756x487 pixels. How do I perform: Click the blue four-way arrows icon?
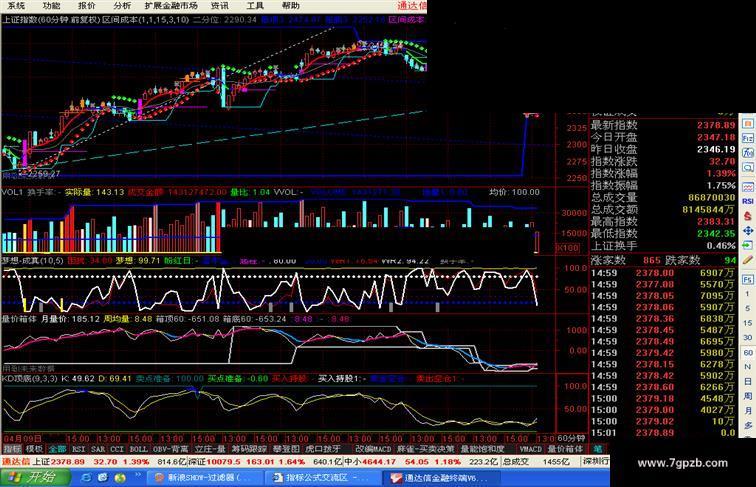click(748, 230)
